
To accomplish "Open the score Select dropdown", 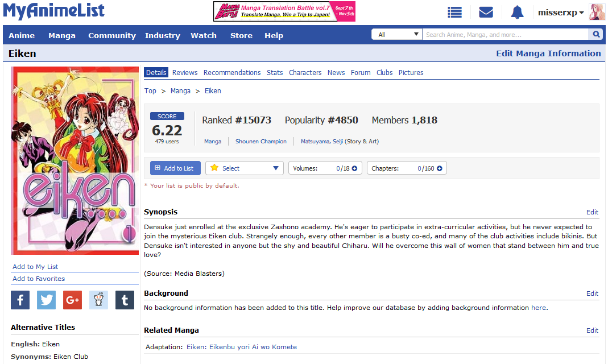I will click(x=245, y=168).
